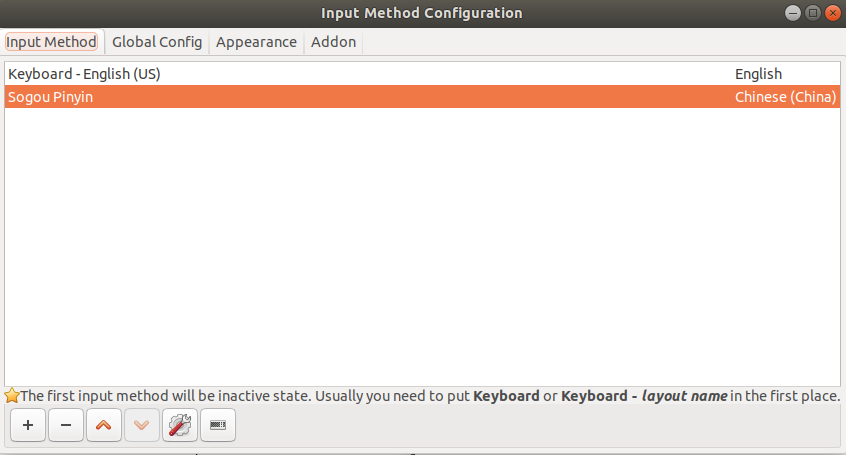846x455 pixels.
Task: Click the English language cell
Action: point(758,74)
